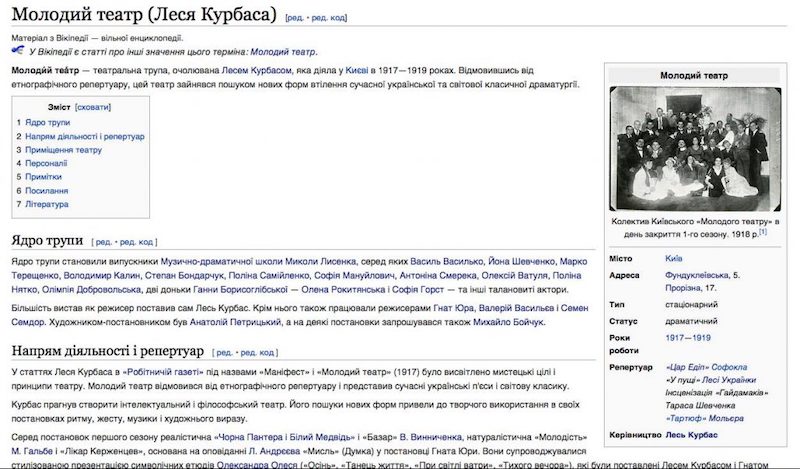The width and height of the screenshot is (800, 469).
Task: Select the 'стаціонарний' type value in infobox
Action: pyautogui.click(x=691, y=305)
